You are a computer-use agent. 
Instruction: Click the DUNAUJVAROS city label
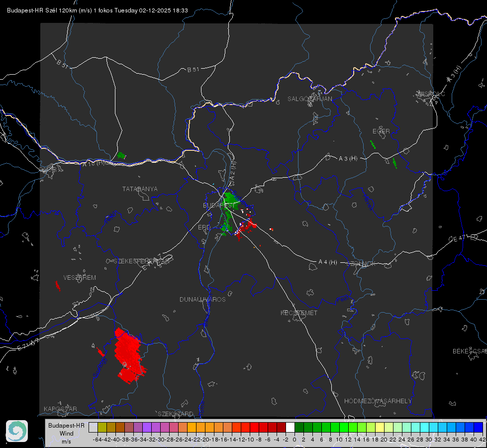pyautogui.click(x=202, y=299)
